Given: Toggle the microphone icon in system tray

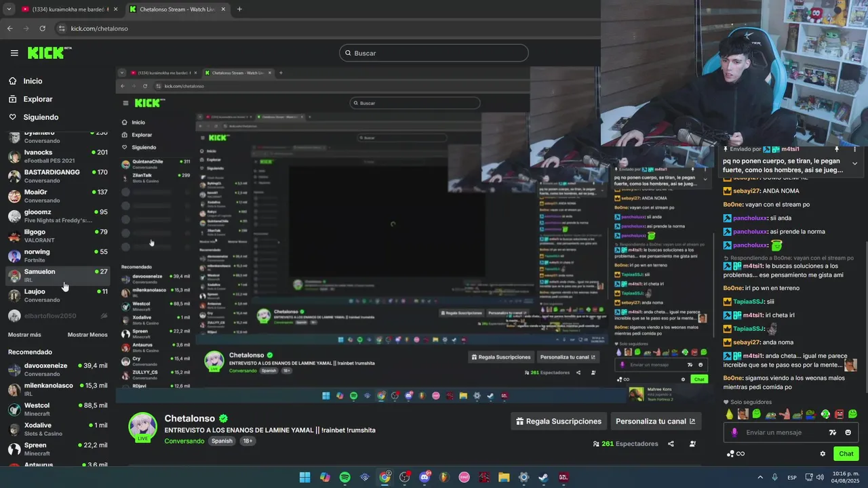Looking at the screenshot, I should click(775, 477).
